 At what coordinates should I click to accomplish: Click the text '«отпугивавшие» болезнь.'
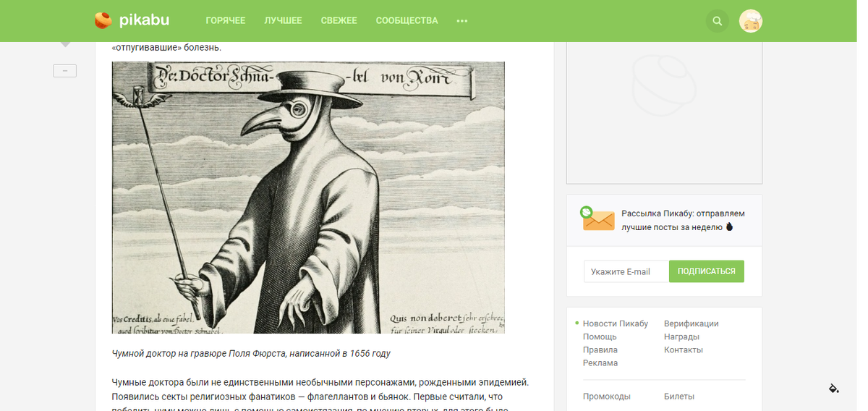point(166,48)
